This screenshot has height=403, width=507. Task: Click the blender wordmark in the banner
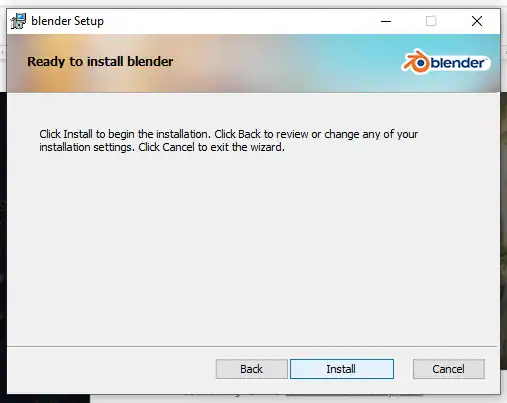[x=458, y=62]
